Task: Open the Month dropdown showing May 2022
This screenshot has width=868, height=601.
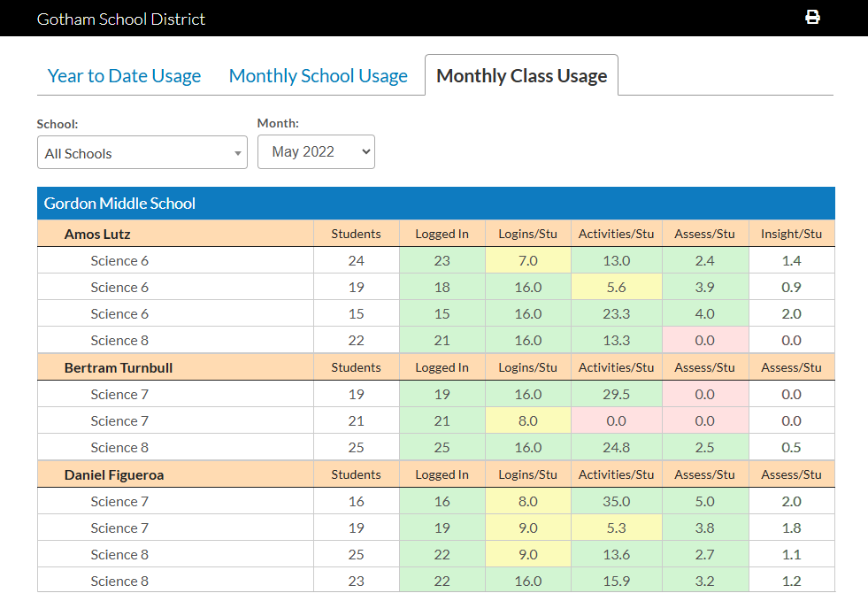Action: pyautogui.click(x=316, y=151)
